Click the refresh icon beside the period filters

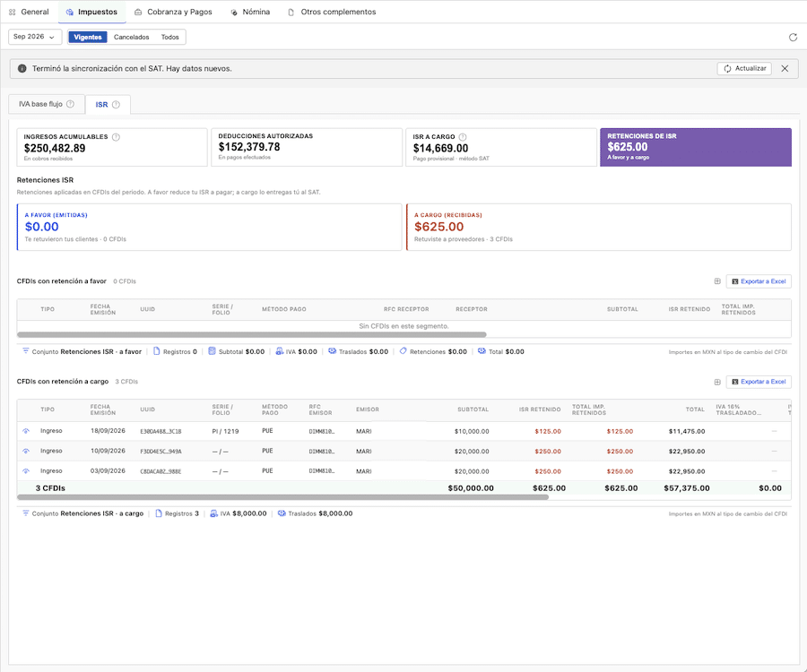[793, 37]
